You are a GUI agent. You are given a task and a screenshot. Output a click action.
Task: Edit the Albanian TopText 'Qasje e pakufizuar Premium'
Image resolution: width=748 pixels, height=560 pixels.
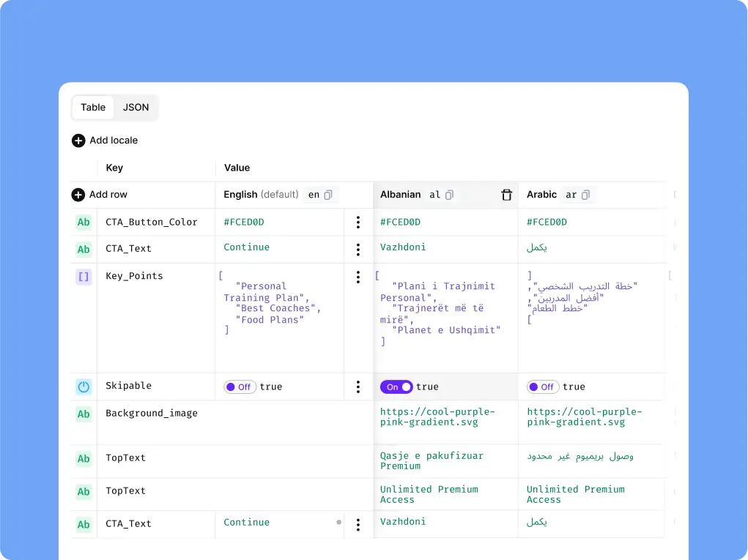coord(432,461)
